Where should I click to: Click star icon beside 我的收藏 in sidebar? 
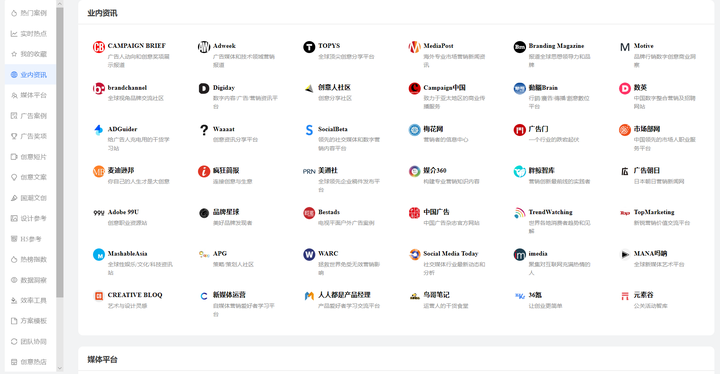point(14,54)
